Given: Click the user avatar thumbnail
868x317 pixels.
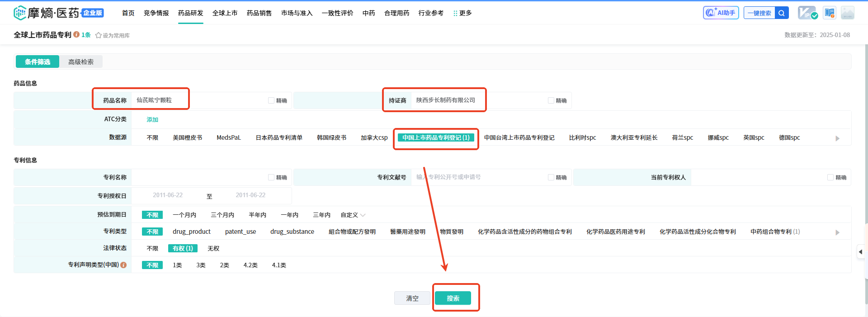Looking at the screenshot, I should pos(848,13).
